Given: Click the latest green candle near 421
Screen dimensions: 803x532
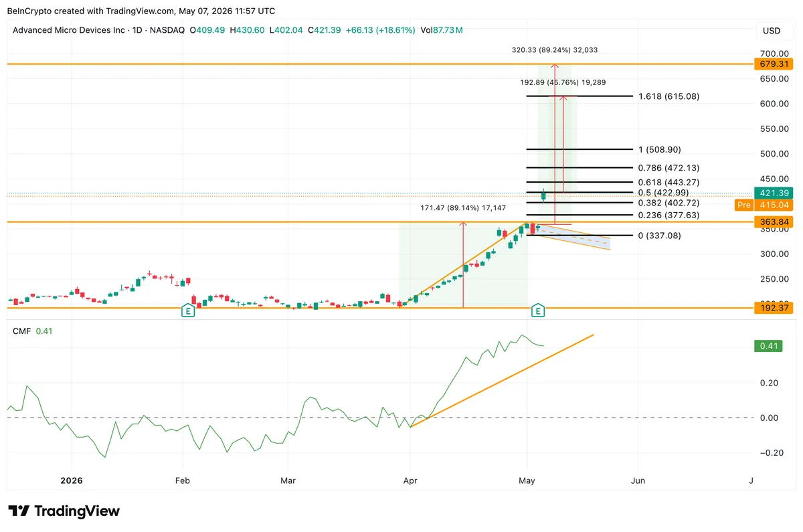Looking at the screenshot, I should coord(544,195).
